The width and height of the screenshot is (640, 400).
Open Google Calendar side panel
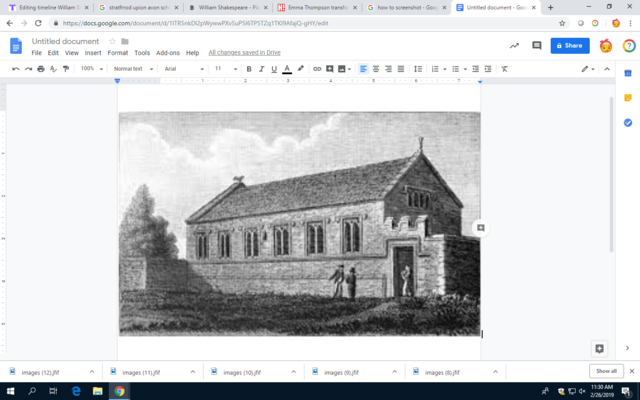628,73
